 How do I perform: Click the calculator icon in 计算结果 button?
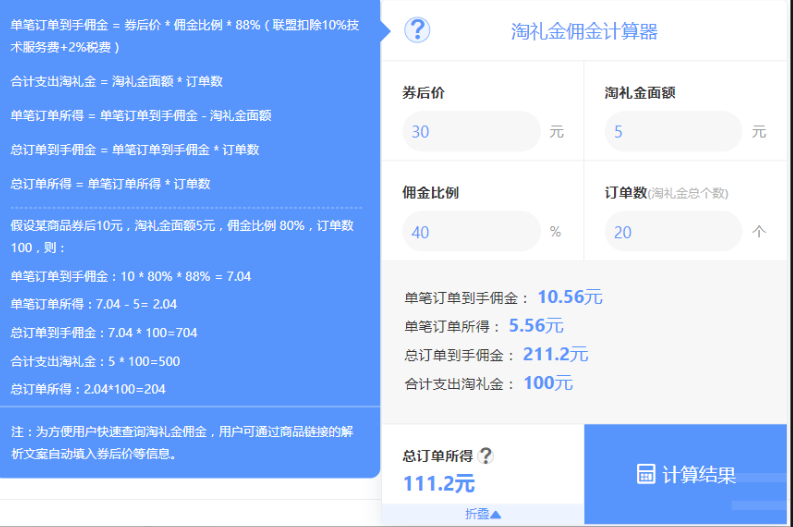(646, 474)
